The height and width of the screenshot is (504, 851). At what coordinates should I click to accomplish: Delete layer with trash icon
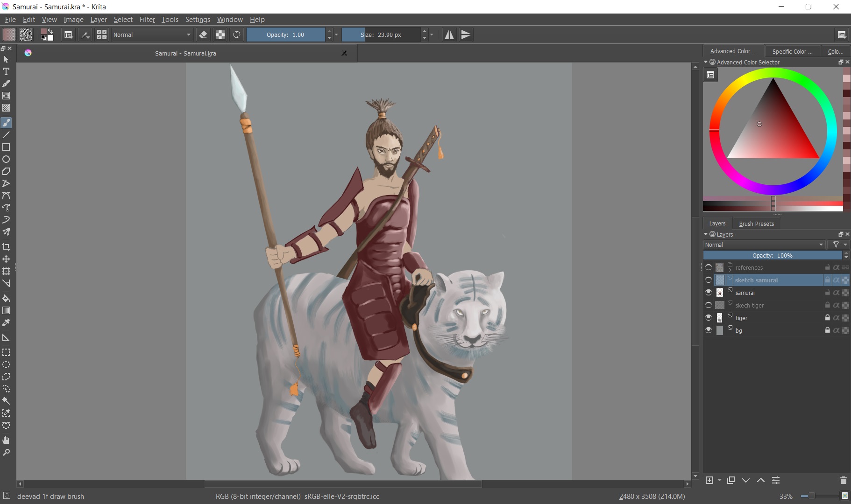[x=843, y=480]
